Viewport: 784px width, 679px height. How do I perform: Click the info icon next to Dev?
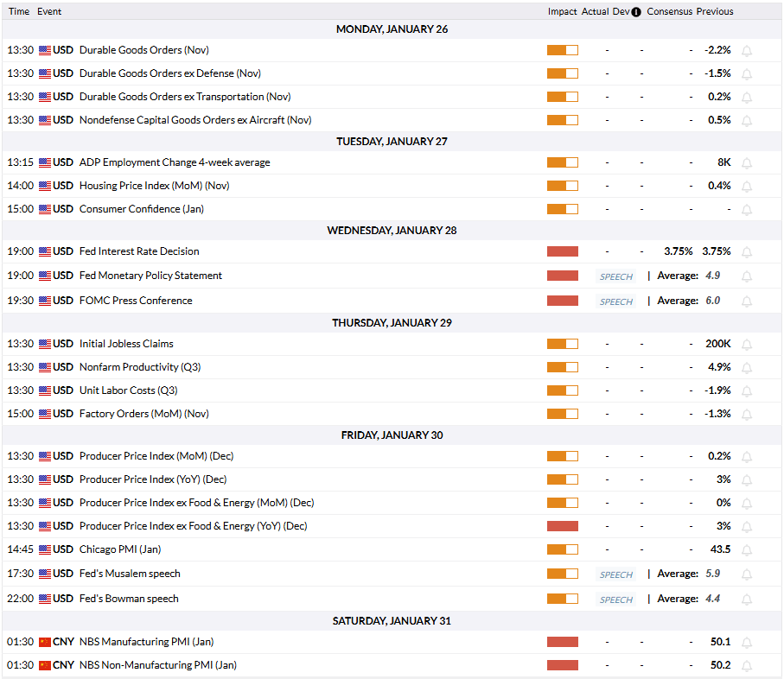coord(636,12)
